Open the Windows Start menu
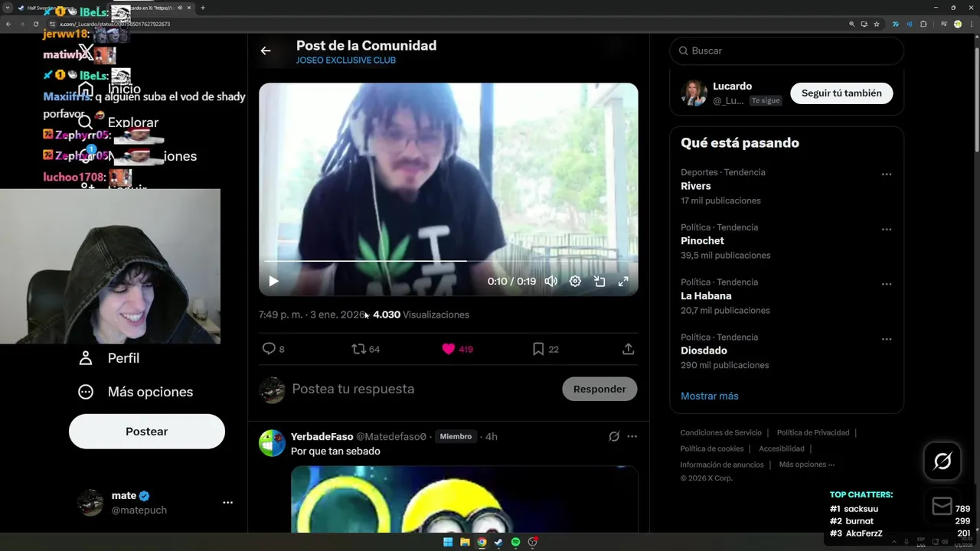 pyautogui.click(x=448, y=542)
